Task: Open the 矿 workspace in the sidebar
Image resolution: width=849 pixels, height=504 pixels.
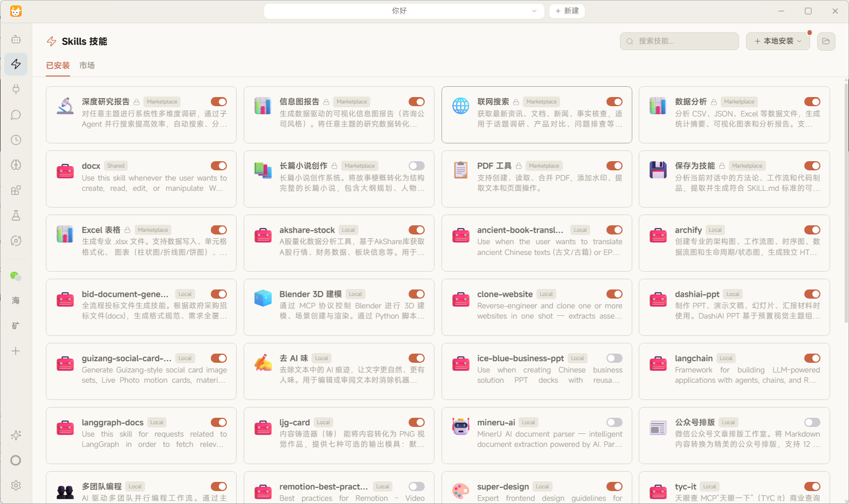Action: coord(16,326)
